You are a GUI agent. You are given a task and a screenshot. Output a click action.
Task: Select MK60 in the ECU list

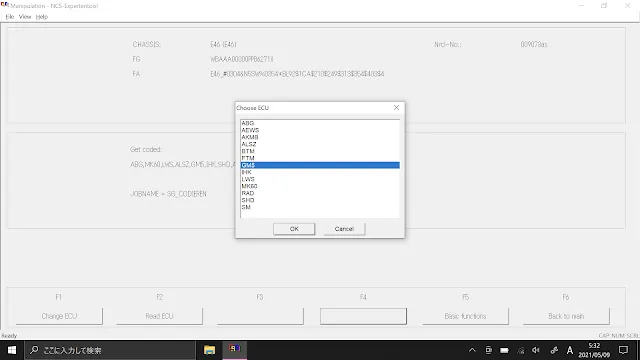(320, 186)
